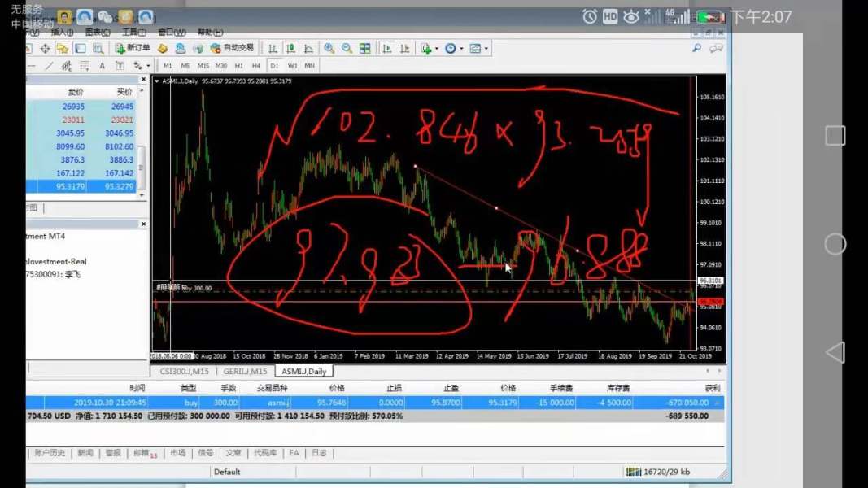Expand the arrows tool dropdown
868x488 pixels.
point(148,66)
